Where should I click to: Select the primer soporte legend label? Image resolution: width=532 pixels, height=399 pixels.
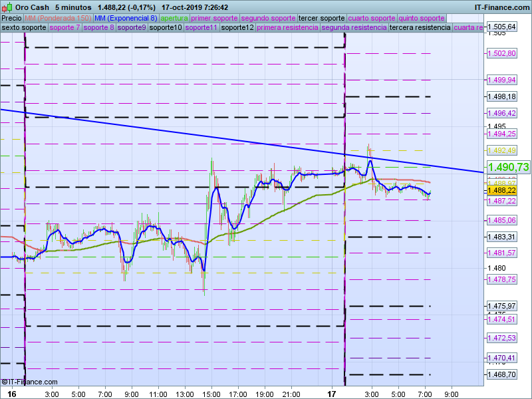click(214, 18)
